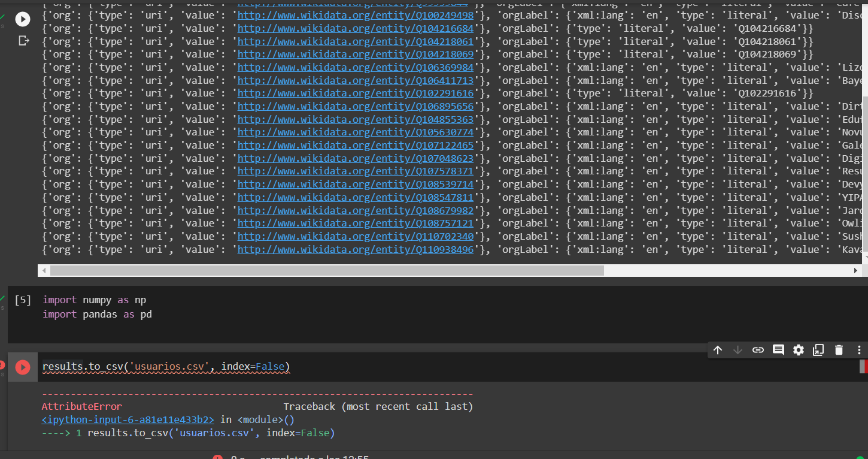Run the cell with the SPARQL results output
This screenshot has height=459, width=868.
[23, 19]
